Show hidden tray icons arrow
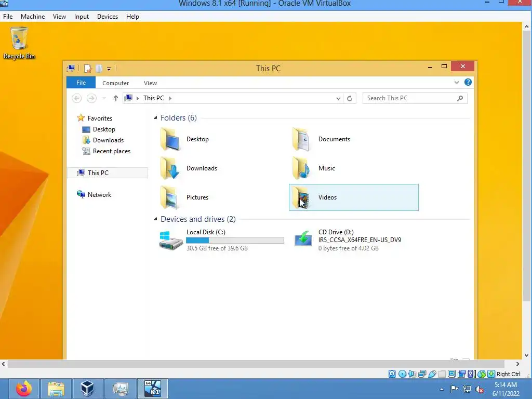The image size is (532, 399). click(442, 389)
